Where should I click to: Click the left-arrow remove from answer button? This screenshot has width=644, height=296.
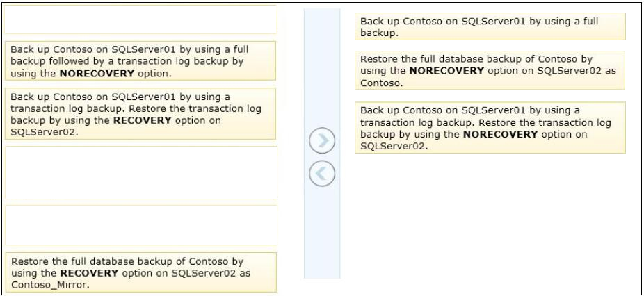[x=322, y=173]
